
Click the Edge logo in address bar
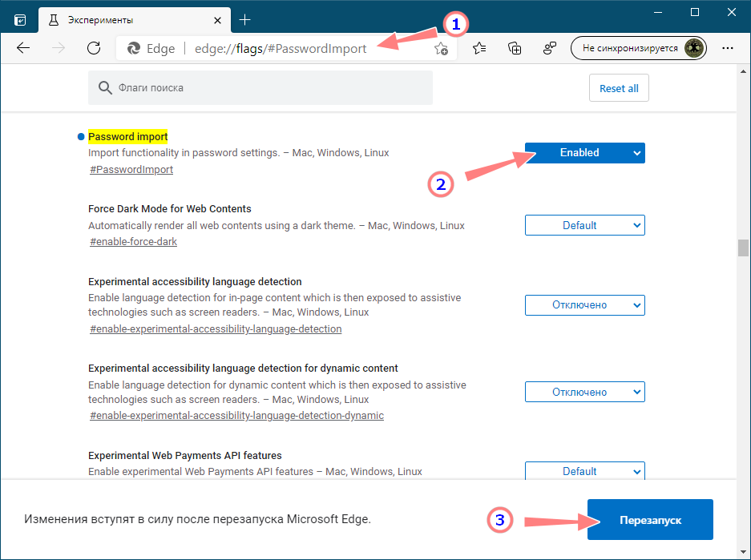click(134, 48)
